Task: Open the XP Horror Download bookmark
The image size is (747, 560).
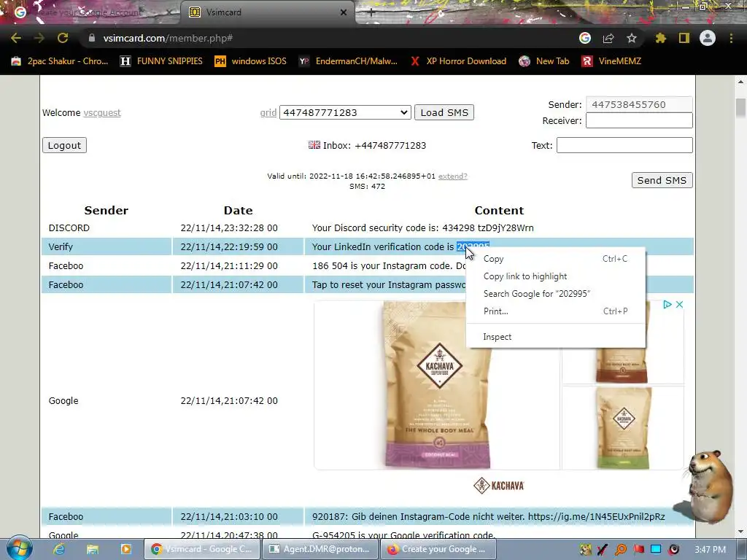Action: tap(458, 61)
